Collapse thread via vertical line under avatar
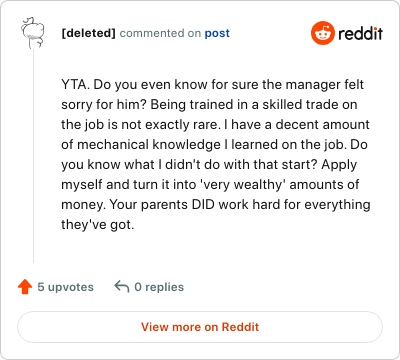Screen dimensions: 400x360 [x=33, y=157]
